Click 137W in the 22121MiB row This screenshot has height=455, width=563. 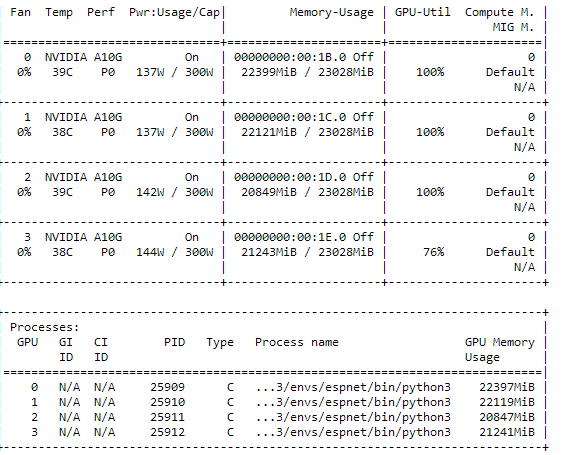[x=150, y=132]
